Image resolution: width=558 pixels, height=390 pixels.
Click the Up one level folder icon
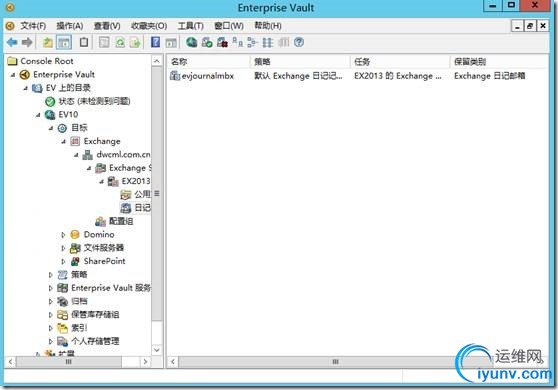(48, 43)
